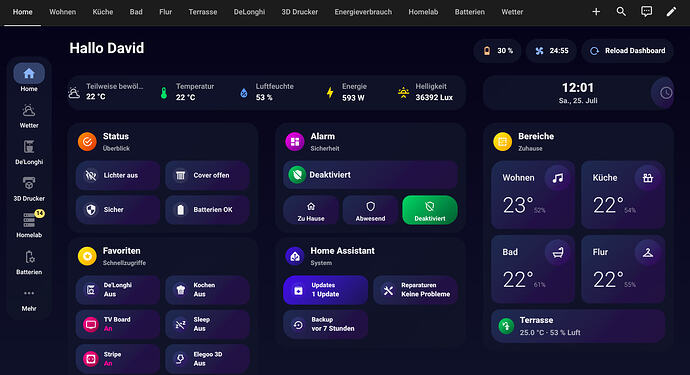690x375 pixels.
Task: Toggle the Stripe An switch
Action: point(118,359)
